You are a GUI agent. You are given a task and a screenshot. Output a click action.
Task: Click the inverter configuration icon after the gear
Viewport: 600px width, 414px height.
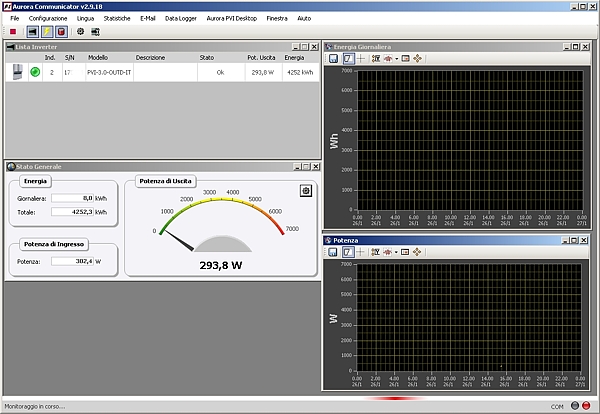[x=95, y=31]
